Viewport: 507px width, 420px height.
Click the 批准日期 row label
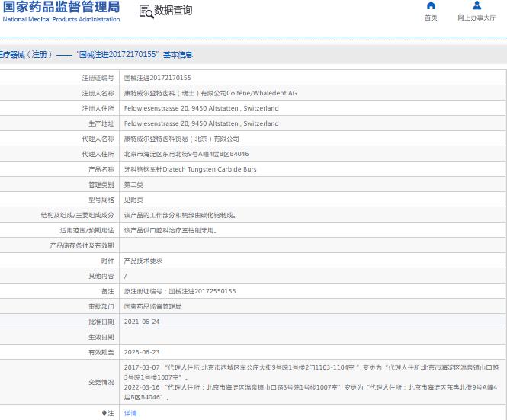coord(101,322)
